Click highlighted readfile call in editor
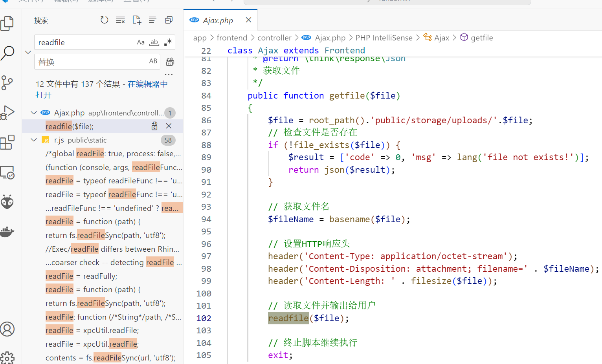This screenshot has width=602, height=364. (x=288, y=318)
